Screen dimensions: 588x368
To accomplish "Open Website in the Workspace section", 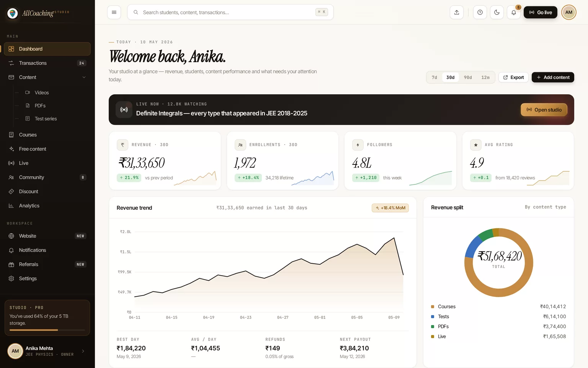I will pos(47,236).
